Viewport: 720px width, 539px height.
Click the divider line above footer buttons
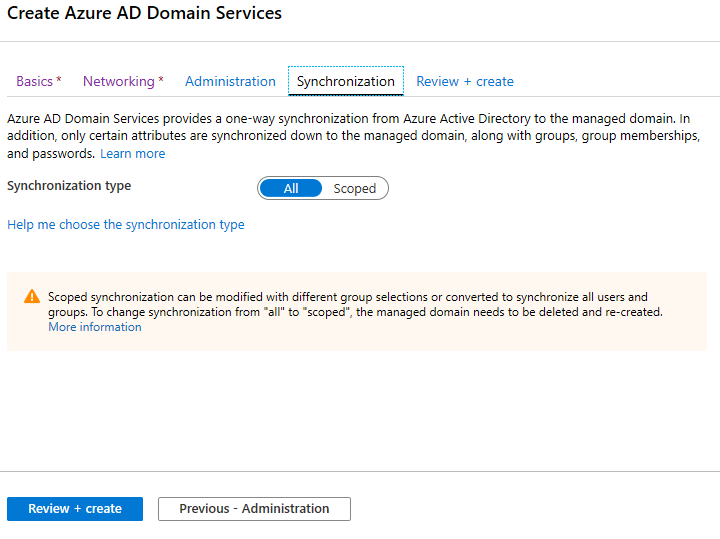pyautogui.click(x=360, y=471)
